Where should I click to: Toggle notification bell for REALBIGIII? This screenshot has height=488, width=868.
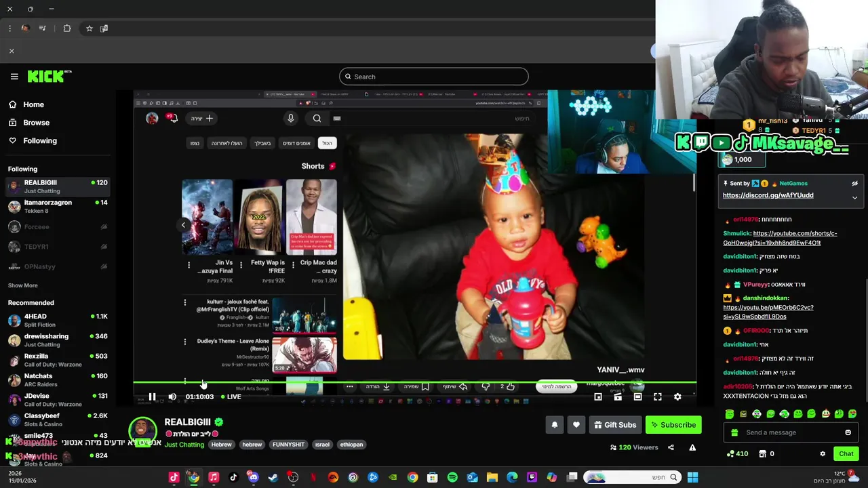coord(554,425)
